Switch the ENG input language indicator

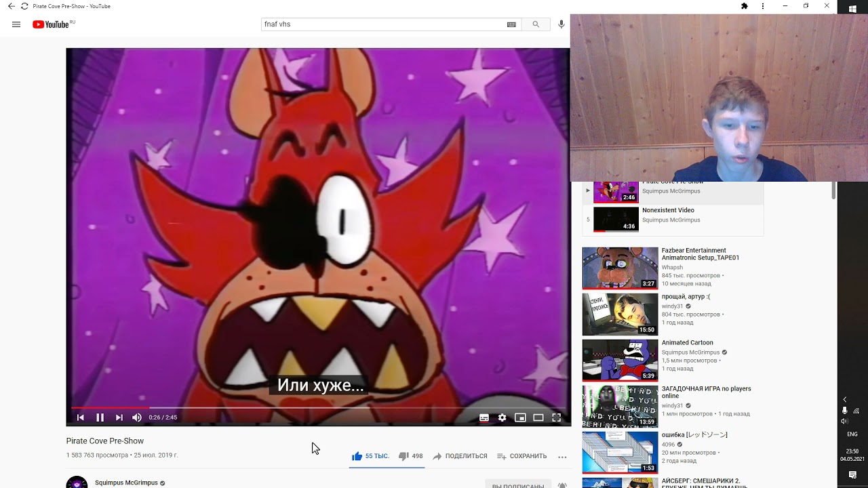tap(852, 434)
